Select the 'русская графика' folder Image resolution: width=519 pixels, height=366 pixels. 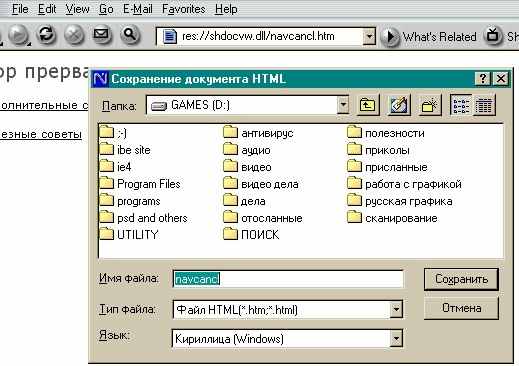(x=400, y=201)
